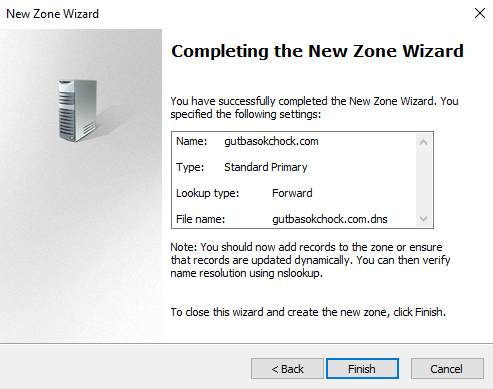Click the "You have successfully completed" message
Screen dimensions: 493x389
(x=314, y=107)
